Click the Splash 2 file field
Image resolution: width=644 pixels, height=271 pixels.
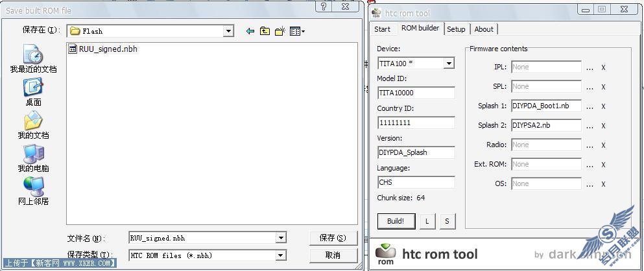(x=546, y=125)
